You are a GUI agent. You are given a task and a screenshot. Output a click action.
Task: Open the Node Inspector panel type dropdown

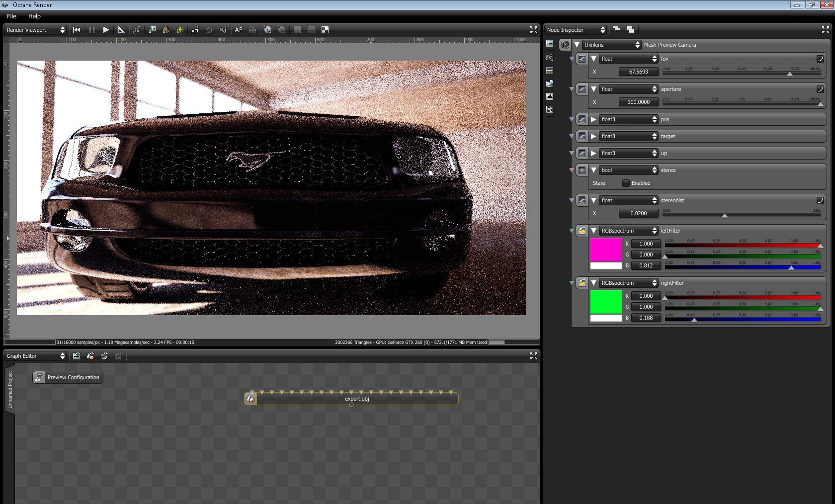(576, 30)
